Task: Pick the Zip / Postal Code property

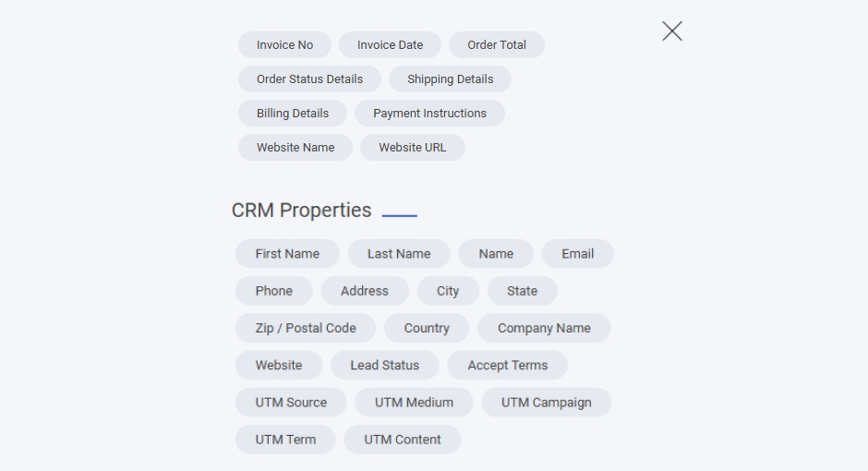Action: click(x=306, y=328)
